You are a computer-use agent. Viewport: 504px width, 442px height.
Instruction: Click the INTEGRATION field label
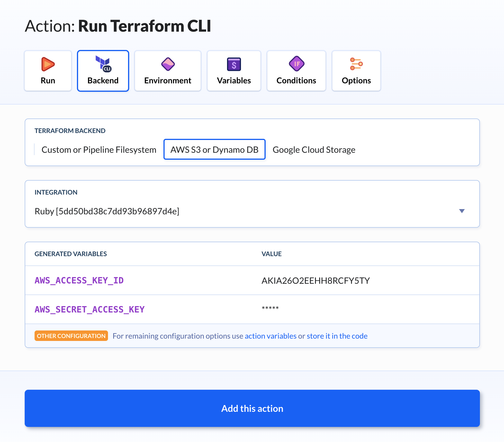pyautogui.click(x=56, y=192)
